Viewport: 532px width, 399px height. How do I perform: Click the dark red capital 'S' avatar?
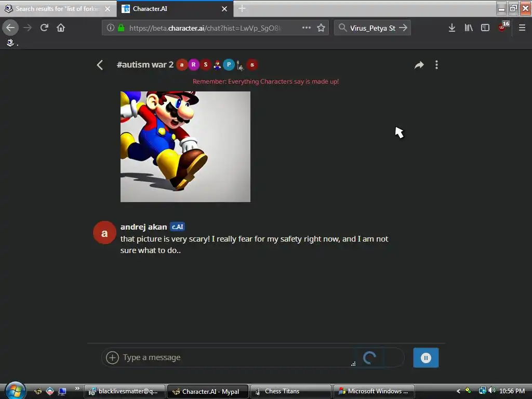205,65
